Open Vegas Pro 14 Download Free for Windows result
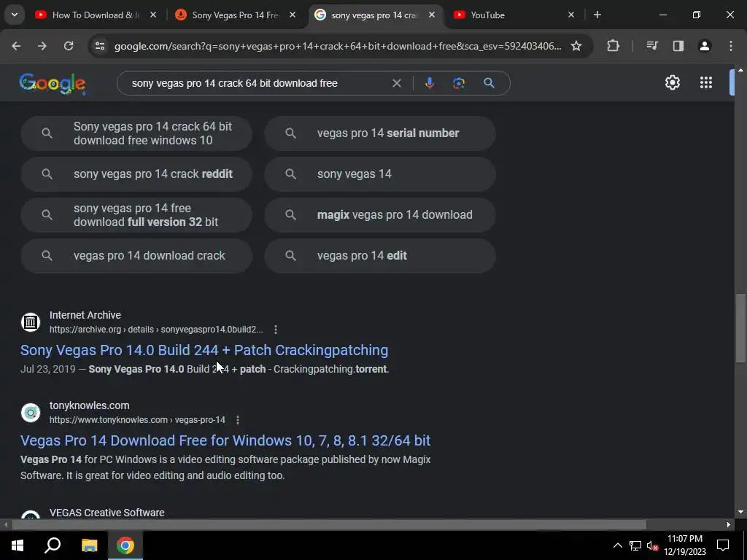747x560 pixels. [x=225, y=440]
